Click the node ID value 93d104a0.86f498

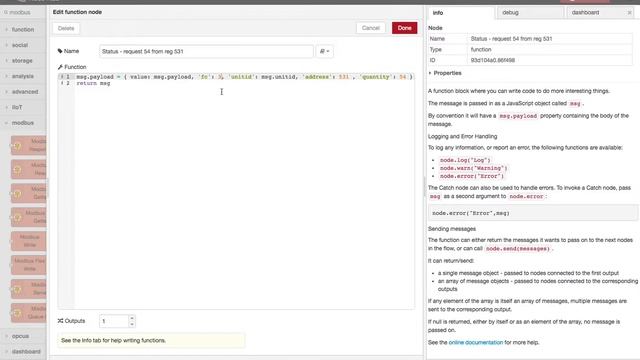pos(492,60)
